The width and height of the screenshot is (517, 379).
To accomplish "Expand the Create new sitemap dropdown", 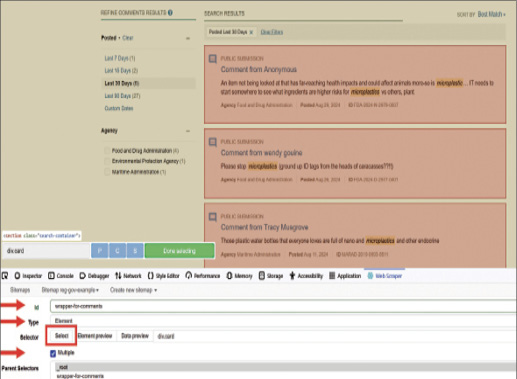I will coord(133,290).
